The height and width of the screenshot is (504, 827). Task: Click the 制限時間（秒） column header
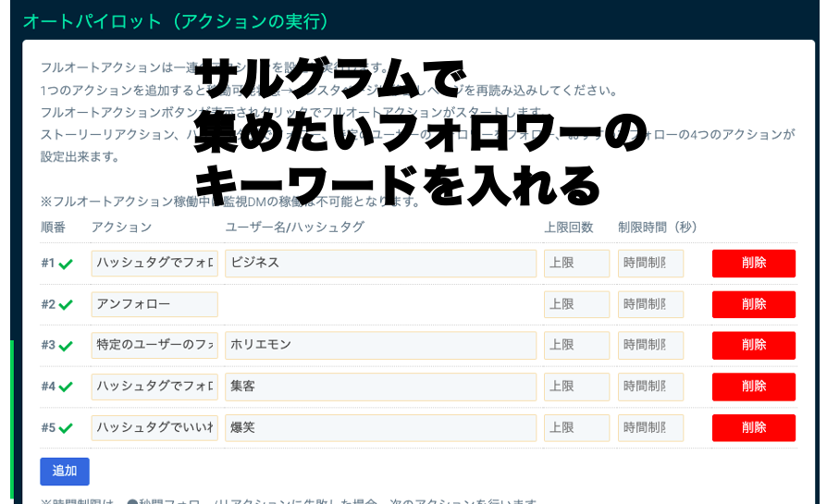tap(658, 227)
